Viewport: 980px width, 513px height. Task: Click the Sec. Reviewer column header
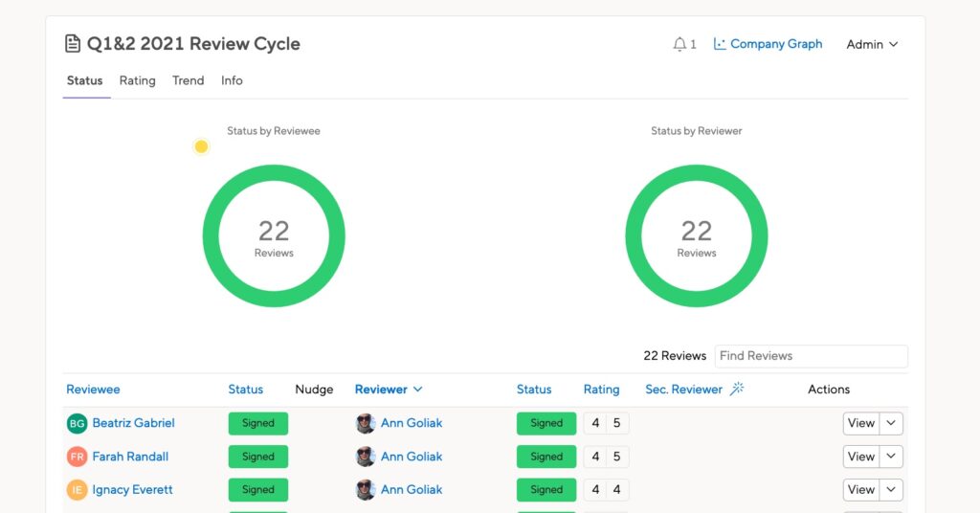(x=683, y=390)
